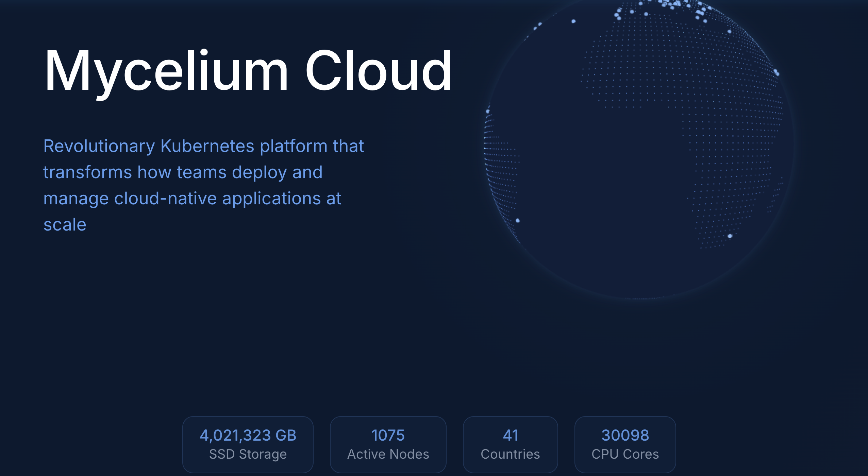Click the node dot on the globe's lower left edge
This screenshot has height=476, width=868.
(518, 221)
